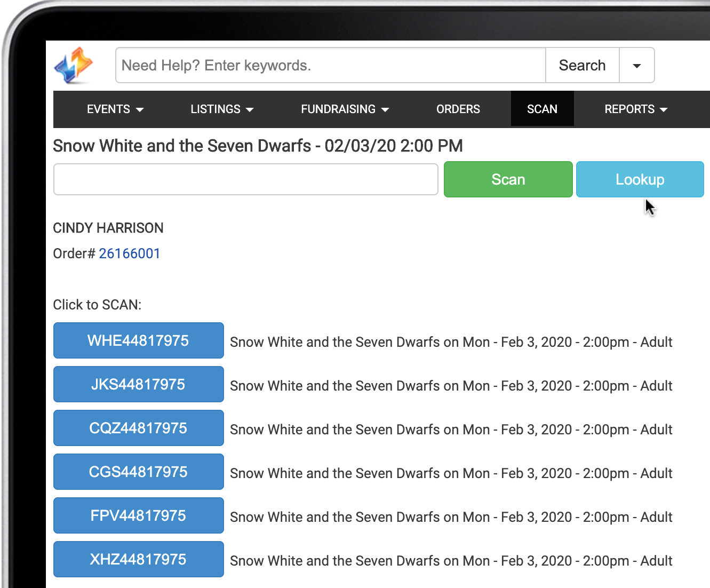Expand the LISTINGS menu
This screenshot has height=588, width=710.
pyautogui.click(x=222, y=109)
